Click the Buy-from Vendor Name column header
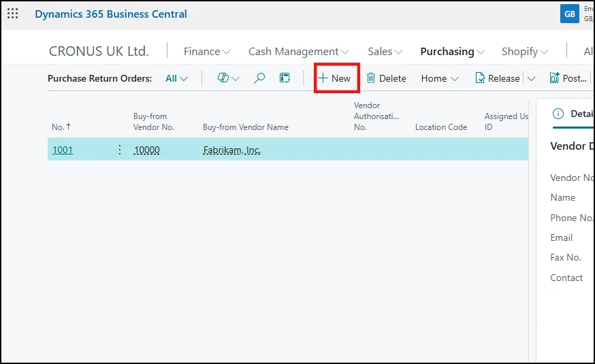 pos(246,127)
